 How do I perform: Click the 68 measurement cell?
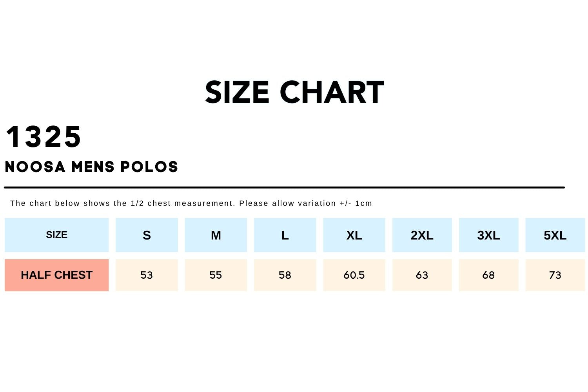488,275
